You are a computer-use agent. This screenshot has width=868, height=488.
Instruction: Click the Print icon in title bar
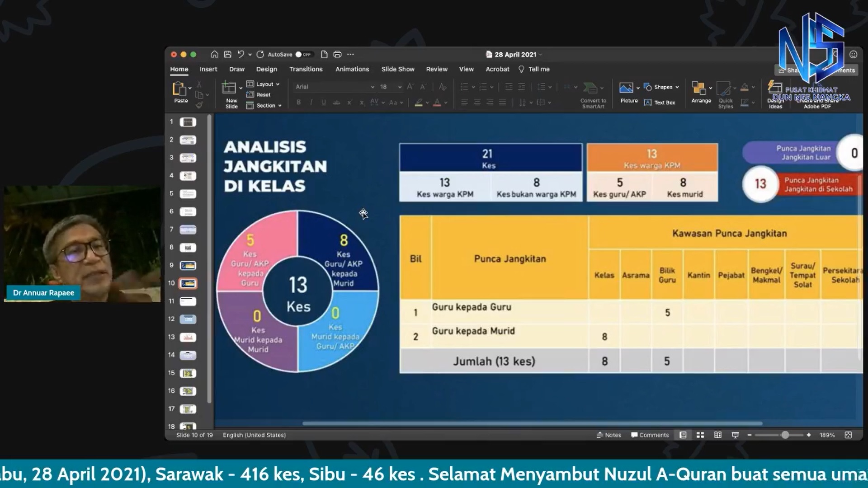point(337,55)
